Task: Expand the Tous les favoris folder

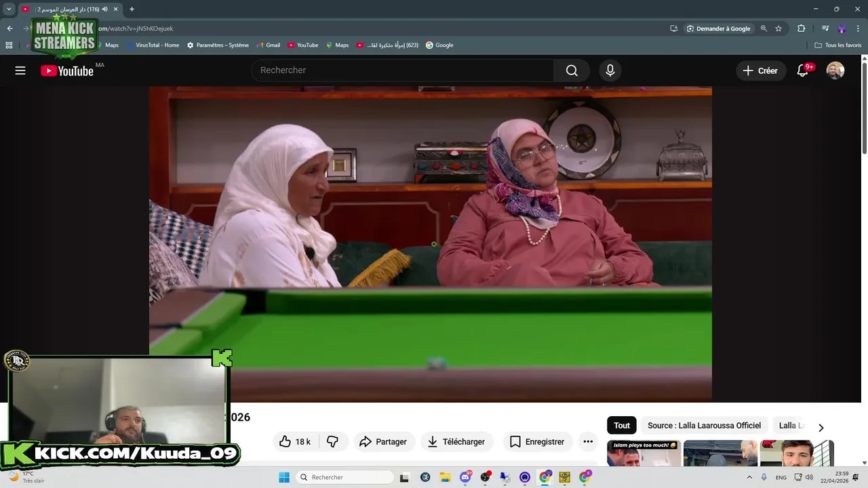Action: pyautogui.click(x=838, y=45)
